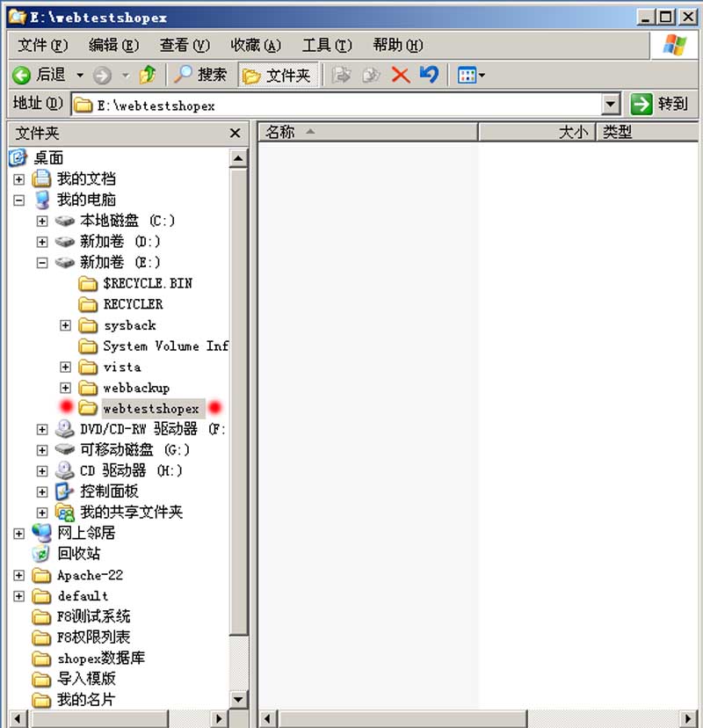Select 我的文档 folder icon
The image size is (703, 728).
click(41, 178)
